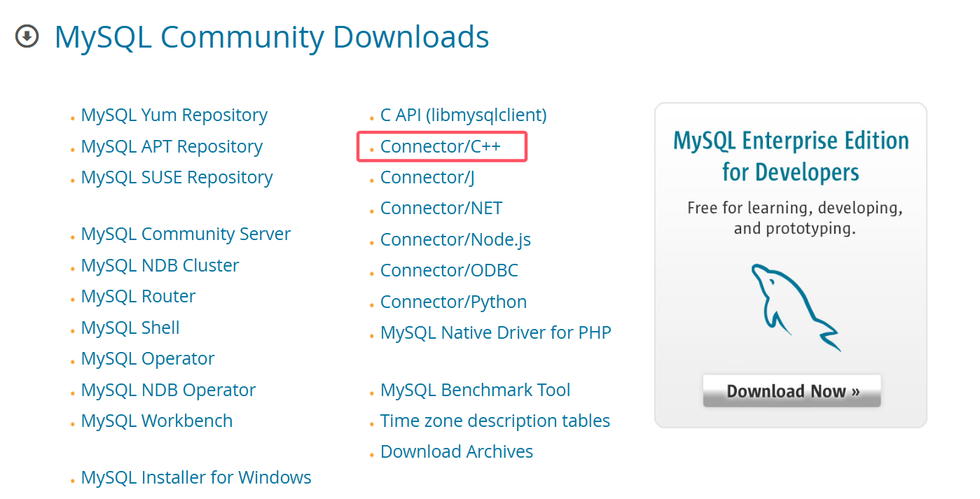The width and height of the screenshot is (980, 499).
Task: Open the MySQL Workbench download page
Action: pos(157,421)
